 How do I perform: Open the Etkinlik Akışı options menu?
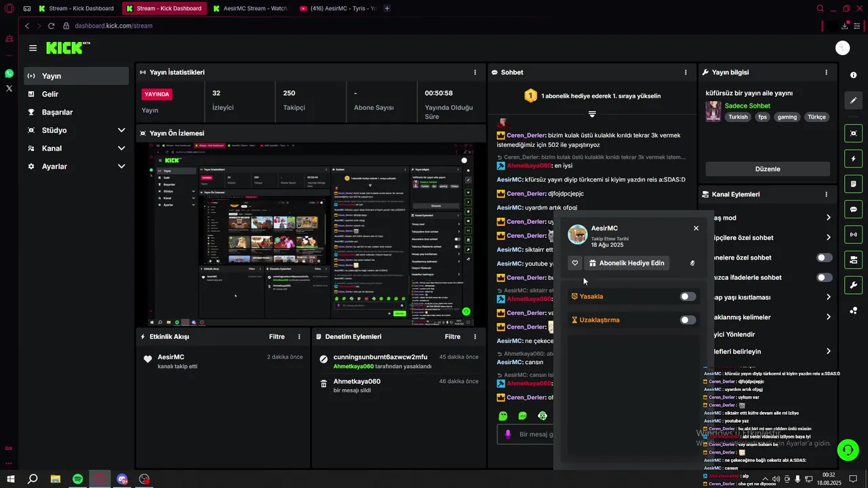pyautogui.click(x=299, y=337)
